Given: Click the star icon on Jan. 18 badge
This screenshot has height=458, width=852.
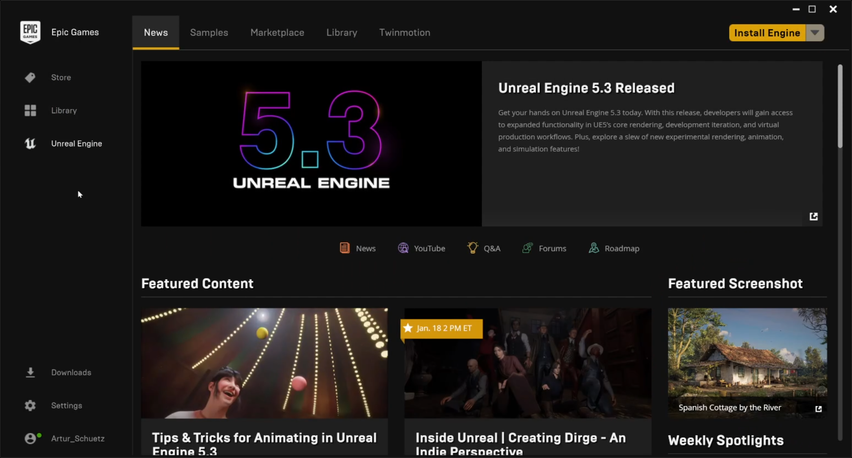Looking at the screenshot, I should [408, 328].
